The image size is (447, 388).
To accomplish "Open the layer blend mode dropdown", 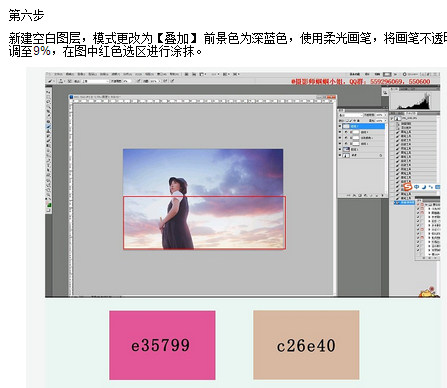I will (351, 115).
